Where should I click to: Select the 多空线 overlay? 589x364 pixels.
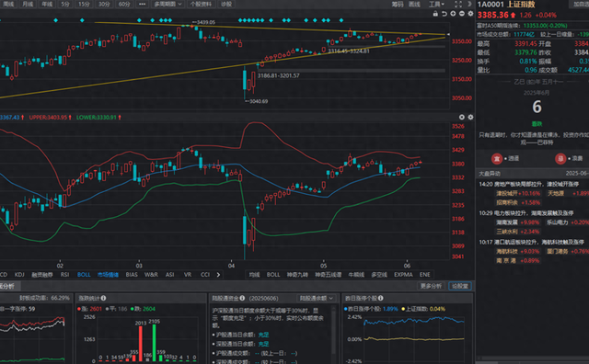[x=379, y=275]
